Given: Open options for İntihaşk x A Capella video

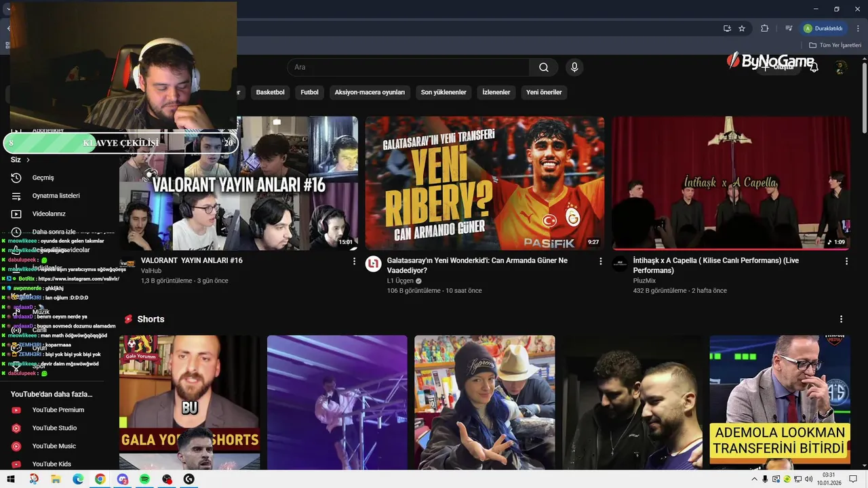Looking at the screenshot, I should 846,261.
